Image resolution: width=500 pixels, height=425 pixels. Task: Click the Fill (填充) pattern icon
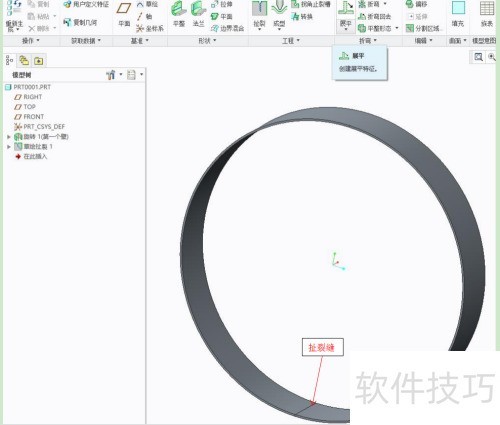click(458, 8)
